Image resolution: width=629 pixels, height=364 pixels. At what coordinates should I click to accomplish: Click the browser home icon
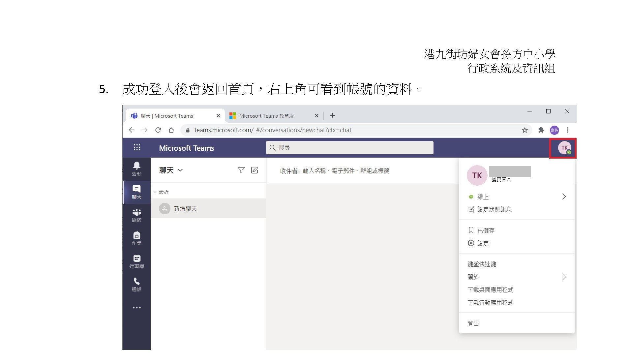pyautogui.click(x=171, y=130)
